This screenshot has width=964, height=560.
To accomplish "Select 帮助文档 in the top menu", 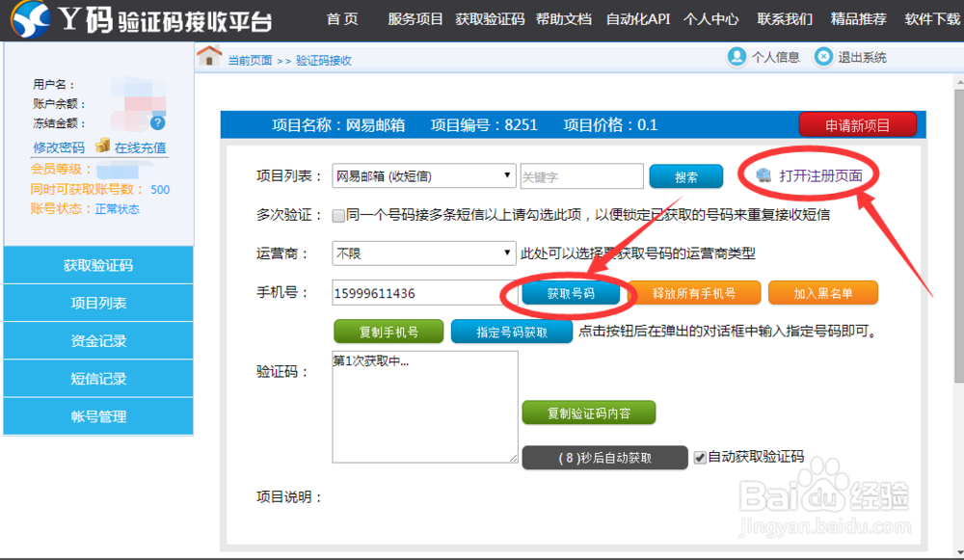I will pyautogui.click(x=564, y=17).
